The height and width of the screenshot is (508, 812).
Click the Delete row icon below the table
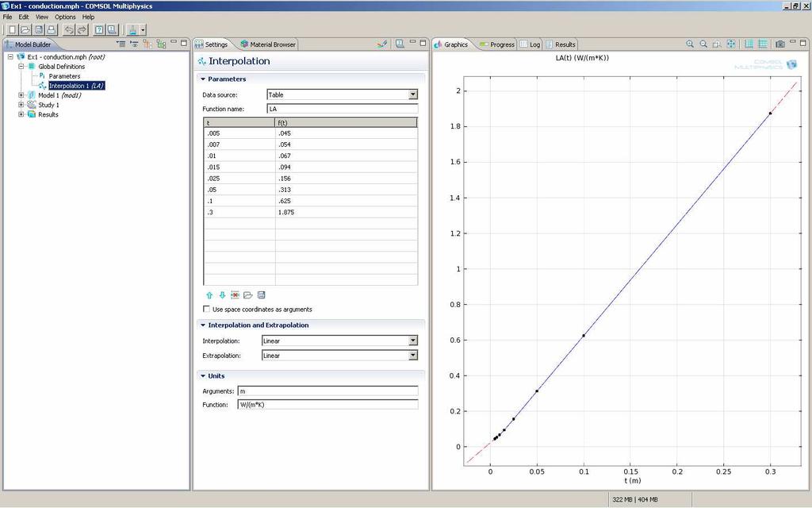click(x=235, y=295)
